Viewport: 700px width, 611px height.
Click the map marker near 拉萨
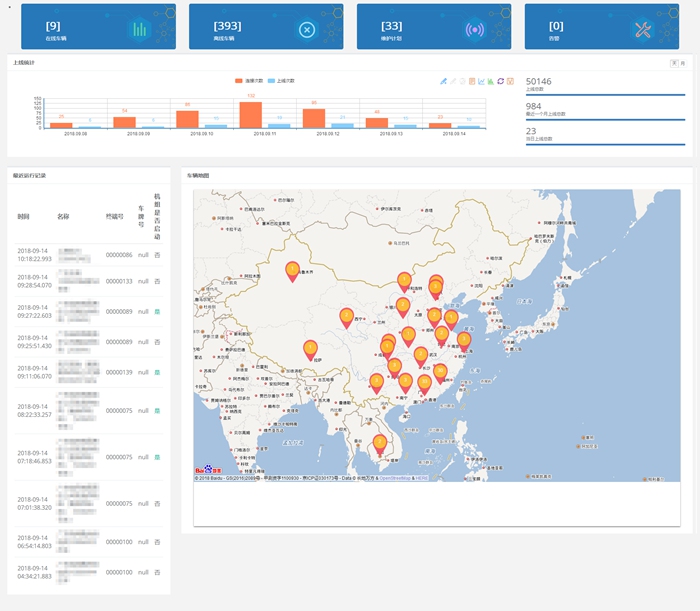(x=311, y=350)
